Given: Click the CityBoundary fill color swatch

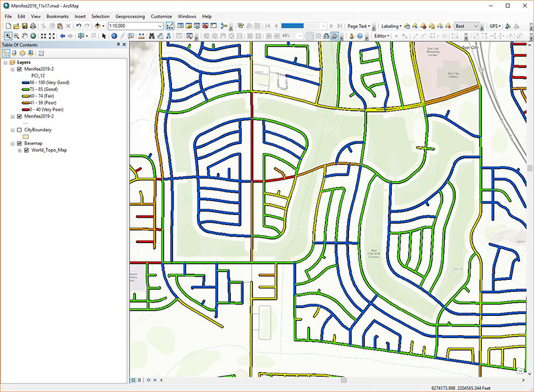Looking at the screenshot, I should click(25, 136).
